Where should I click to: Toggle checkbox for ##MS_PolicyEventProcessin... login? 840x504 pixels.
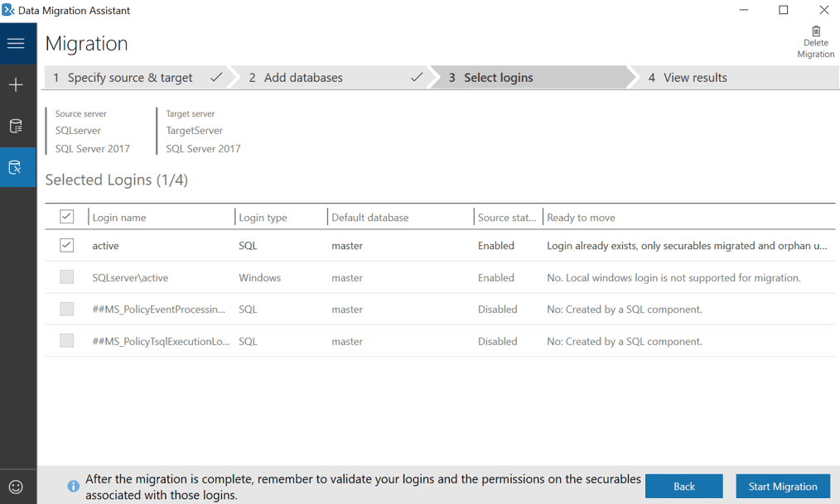coord(67,309)
